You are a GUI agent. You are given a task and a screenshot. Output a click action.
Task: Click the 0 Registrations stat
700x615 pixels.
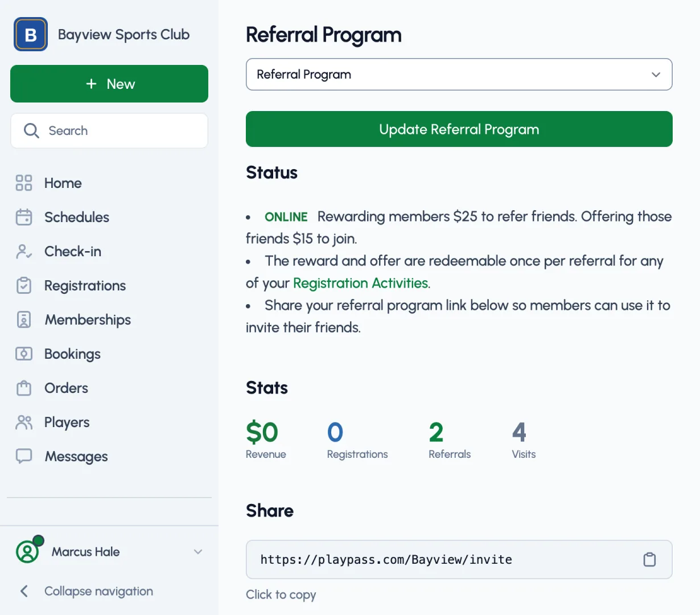tap(357, 440)
